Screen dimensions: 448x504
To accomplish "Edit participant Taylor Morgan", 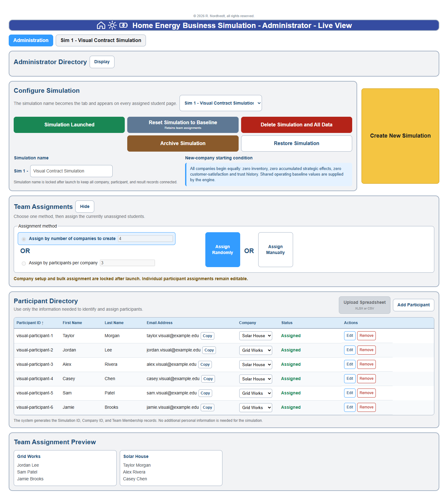I will (350, 336).
